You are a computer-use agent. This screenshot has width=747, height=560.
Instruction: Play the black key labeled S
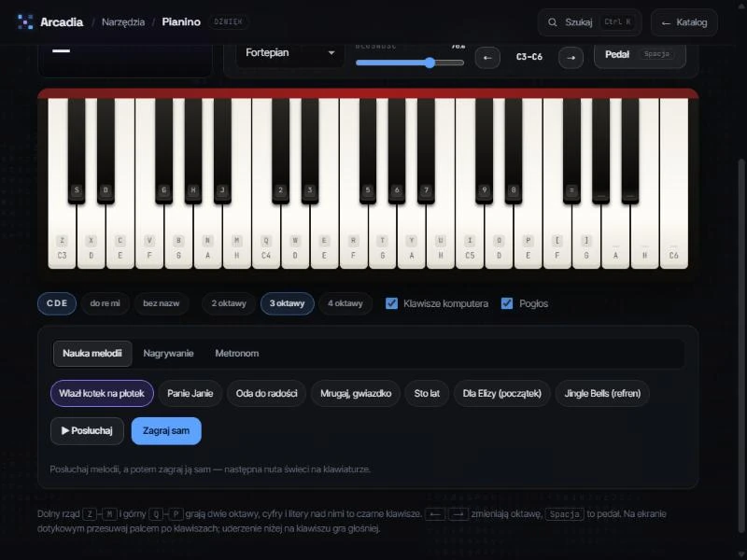[77, 152]
